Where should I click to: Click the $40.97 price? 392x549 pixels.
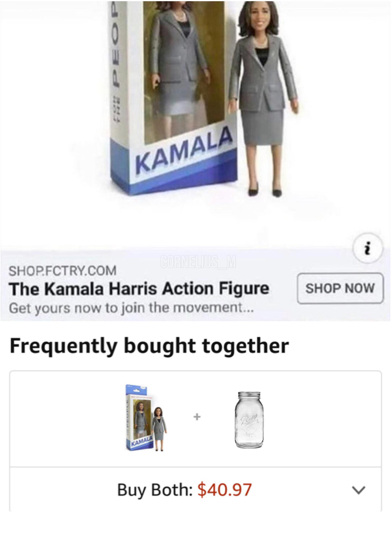pos(225,490)
